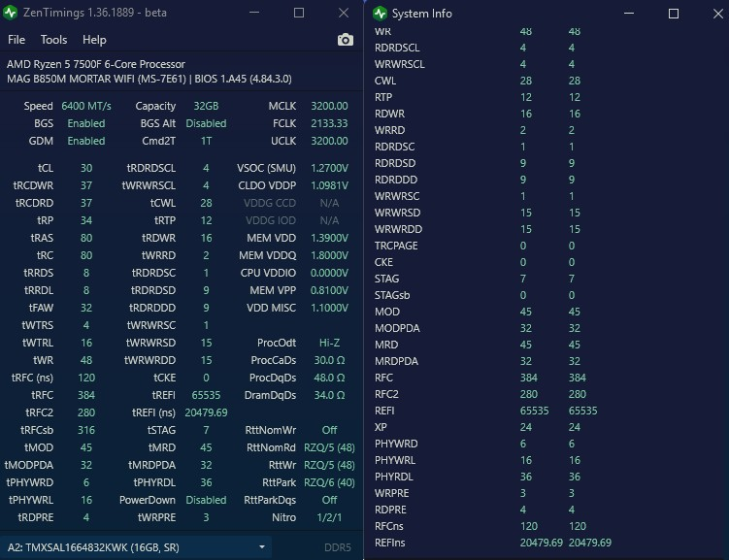Click the VSOC (SMU) voltage value
Image resolution: width=729 pixels, height=560 pixels.
pyautogui.click(x=329, y=168)
